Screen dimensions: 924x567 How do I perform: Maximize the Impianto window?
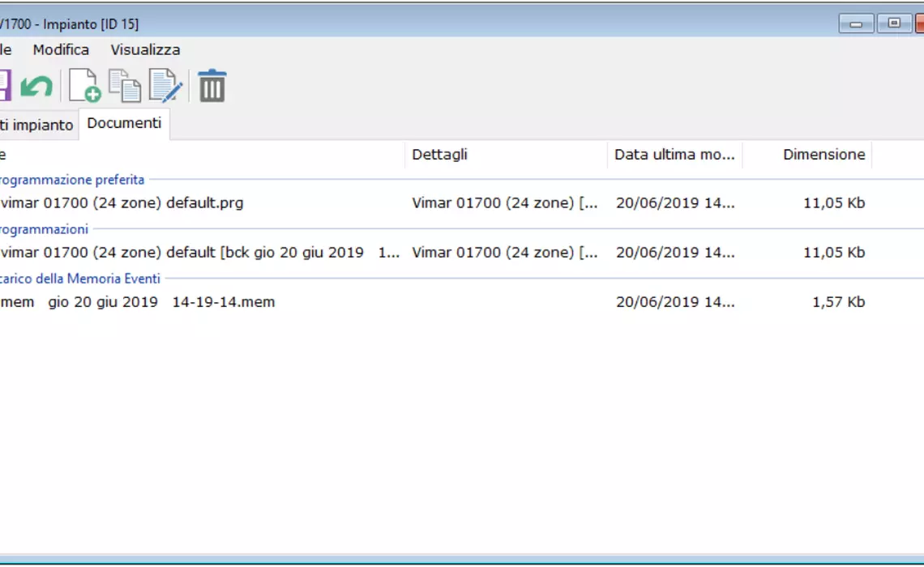(x=894, y=23)
